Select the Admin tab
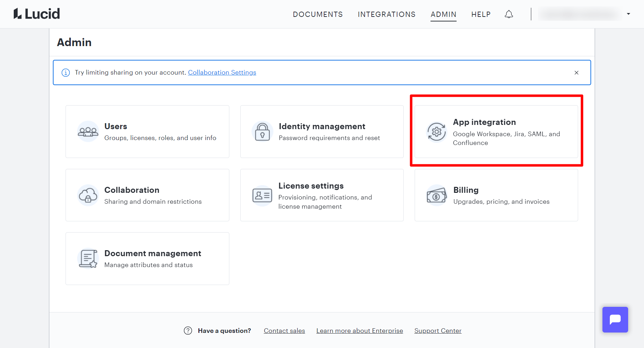Viewport: 644px width, 348px height. [x=444, y=14]
